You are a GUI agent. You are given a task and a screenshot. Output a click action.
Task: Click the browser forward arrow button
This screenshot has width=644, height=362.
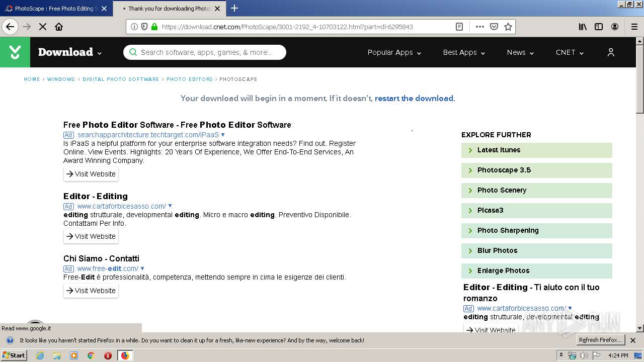[27, 27]
